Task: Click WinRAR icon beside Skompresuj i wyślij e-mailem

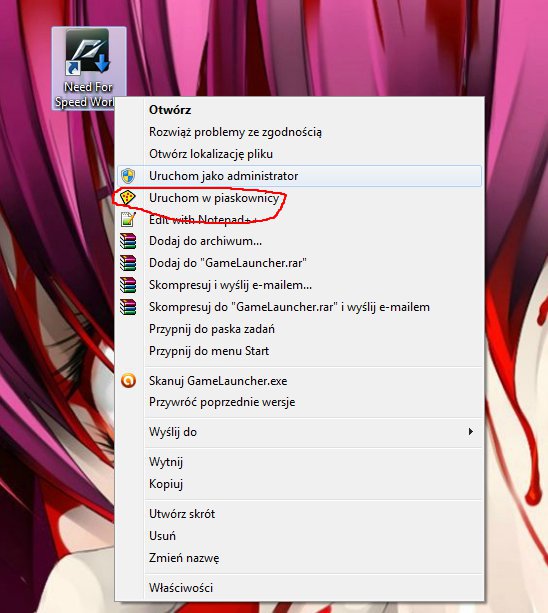Action: tap(128, 285)
